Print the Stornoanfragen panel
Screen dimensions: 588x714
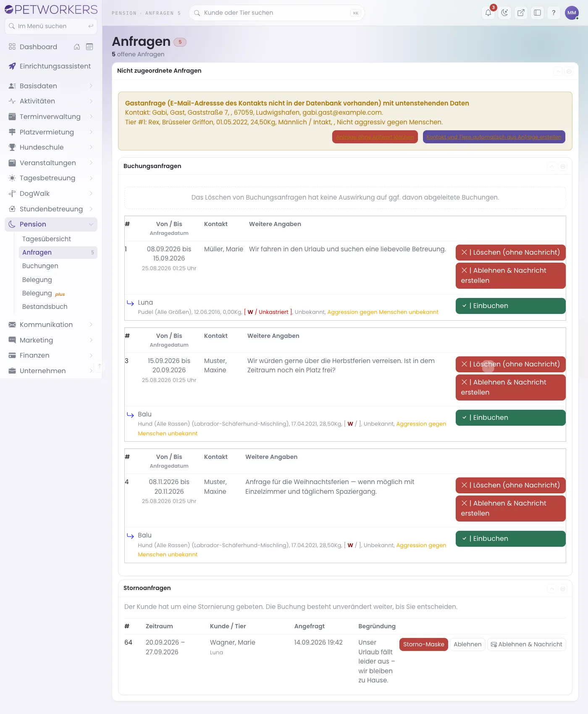[563, 589]
